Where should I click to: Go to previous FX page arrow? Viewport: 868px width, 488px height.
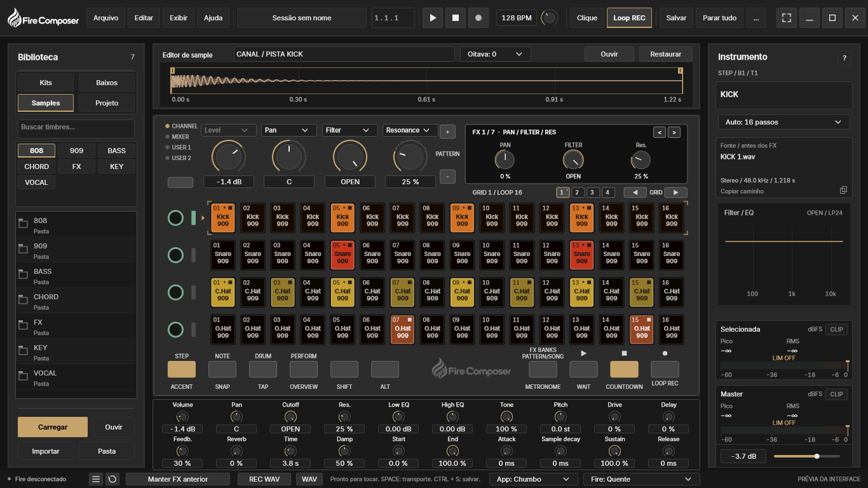pos(660,132)
